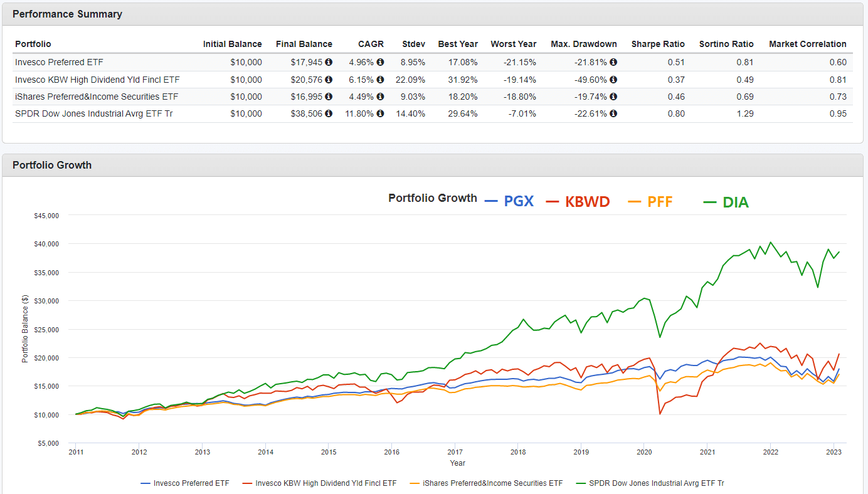This screenshot has height=494, width=868.
Task: Click the 14.40% Stdev value
Action: tap(411, 113)
